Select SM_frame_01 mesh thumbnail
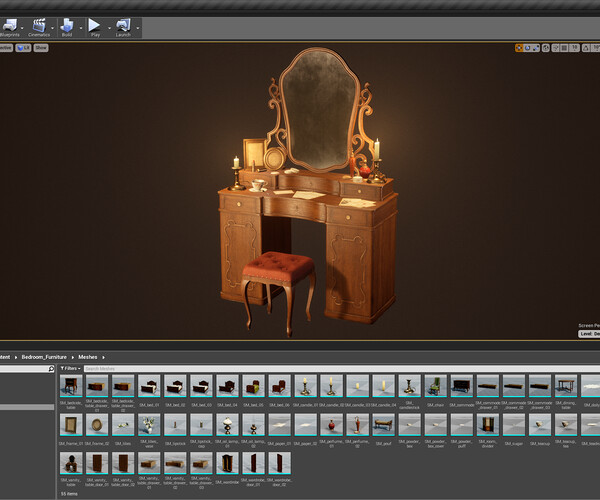The image size is (600, 500). click(x=71, y=425)
